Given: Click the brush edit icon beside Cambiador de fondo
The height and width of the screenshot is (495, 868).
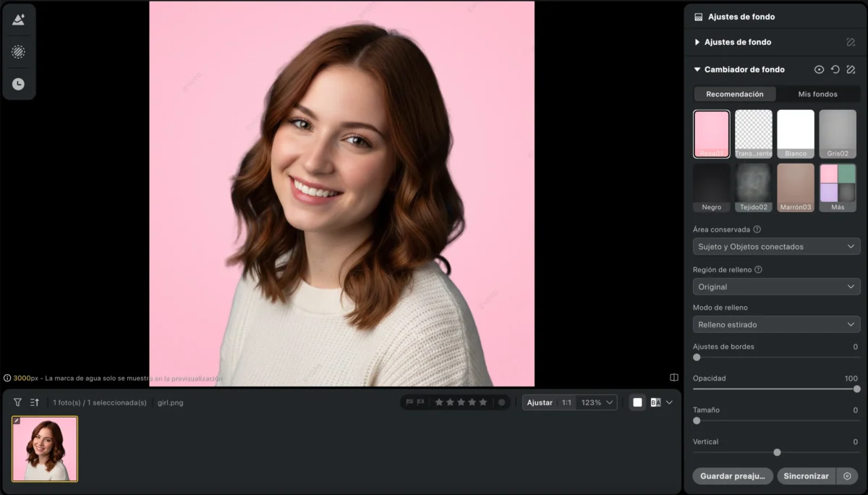Looking at the screenshot, I should pos(851,69).
